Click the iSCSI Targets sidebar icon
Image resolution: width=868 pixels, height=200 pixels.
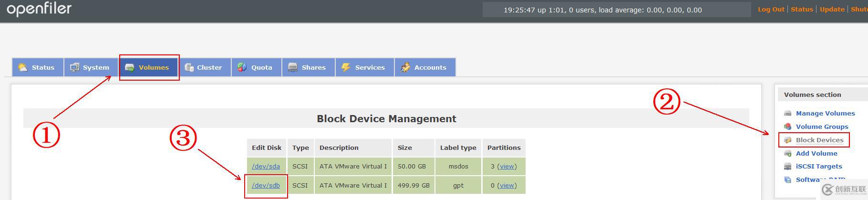(x=788, y=167)
